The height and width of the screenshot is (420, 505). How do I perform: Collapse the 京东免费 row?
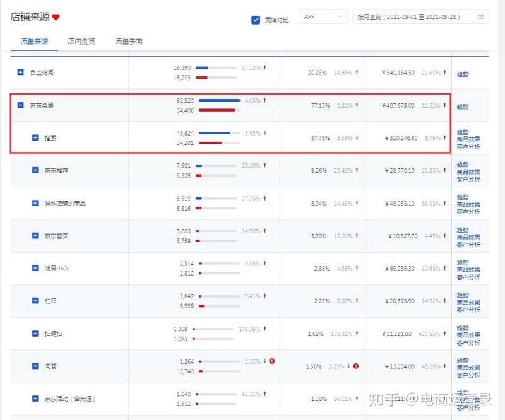20,105
